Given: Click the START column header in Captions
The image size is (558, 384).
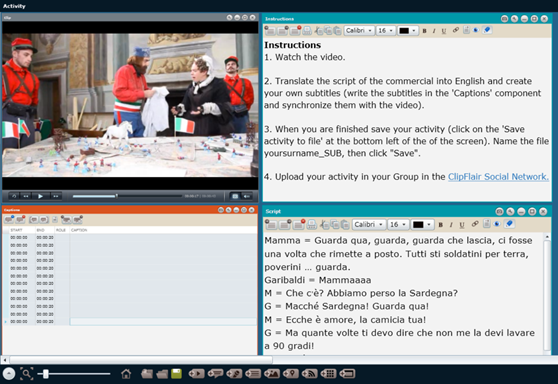Looking at the screenshot, I should coord(16,230).
